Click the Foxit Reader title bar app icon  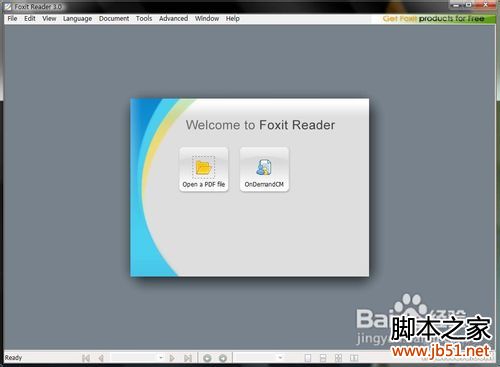pos(8,7)
